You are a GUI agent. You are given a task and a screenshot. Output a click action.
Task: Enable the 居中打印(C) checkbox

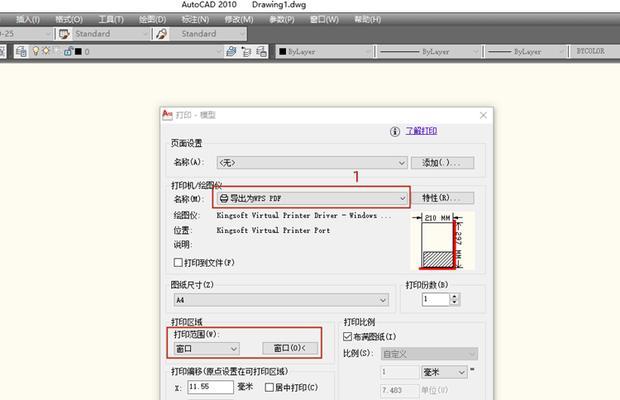269,387
